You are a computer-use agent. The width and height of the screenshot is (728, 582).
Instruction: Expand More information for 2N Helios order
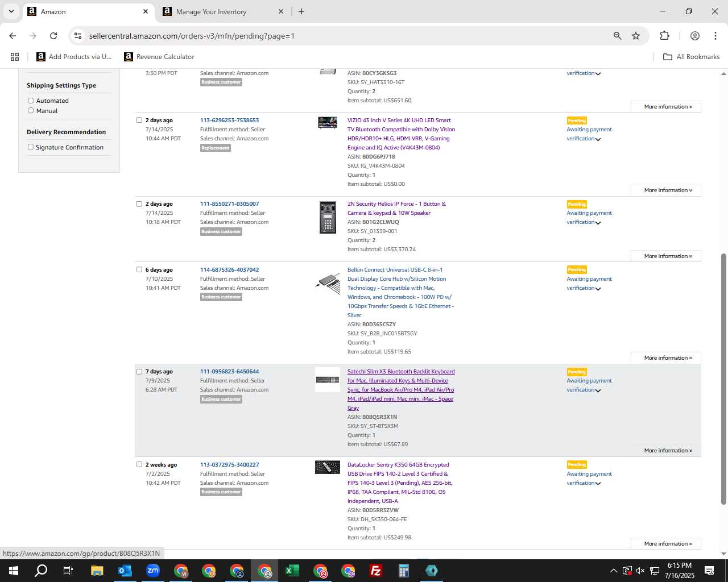(666, 256)
